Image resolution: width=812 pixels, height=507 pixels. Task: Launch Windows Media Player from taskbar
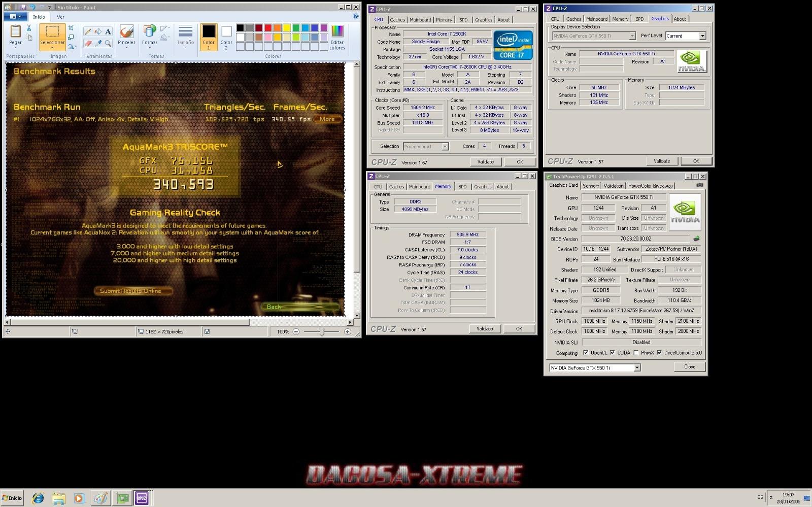pyautogui.click(x=79, y=498)
